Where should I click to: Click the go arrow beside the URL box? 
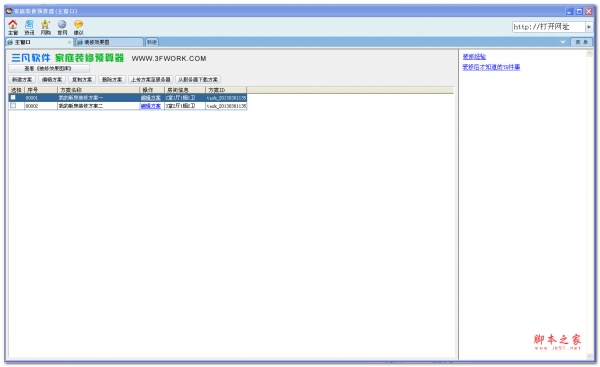pos(589,27)
